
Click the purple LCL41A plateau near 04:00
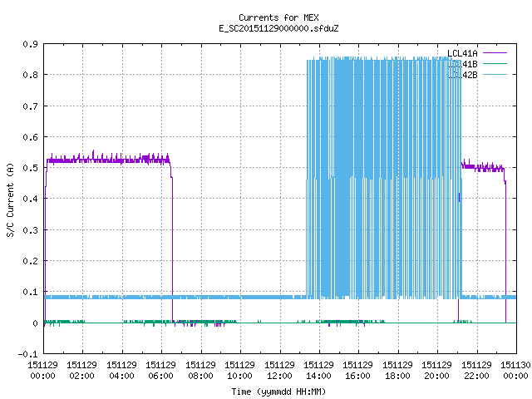coord(122,160)
